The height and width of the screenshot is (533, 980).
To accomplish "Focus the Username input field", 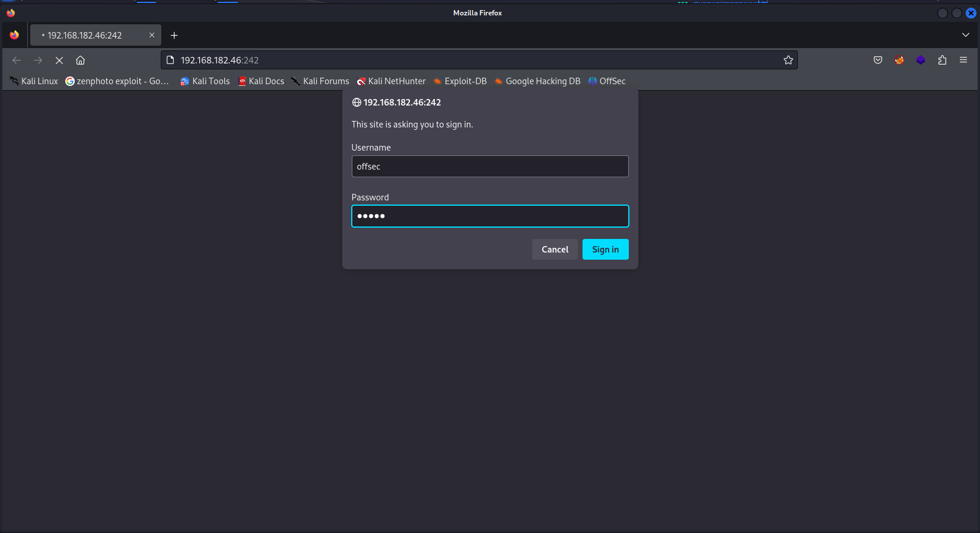I will (x=489, y=167).
